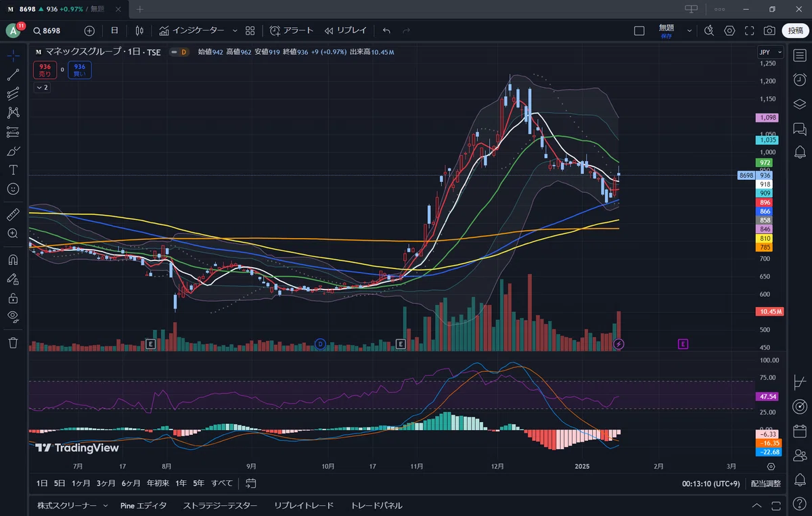This screenshot has height=516, width=812.
Task: Open the user profile avatar menu
Action: (14, 30)
